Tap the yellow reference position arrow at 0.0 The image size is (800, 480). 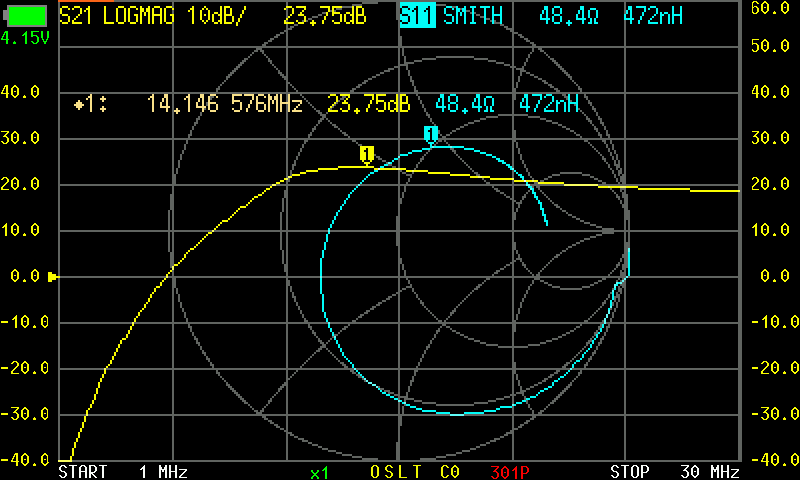(x=53, y=277)
